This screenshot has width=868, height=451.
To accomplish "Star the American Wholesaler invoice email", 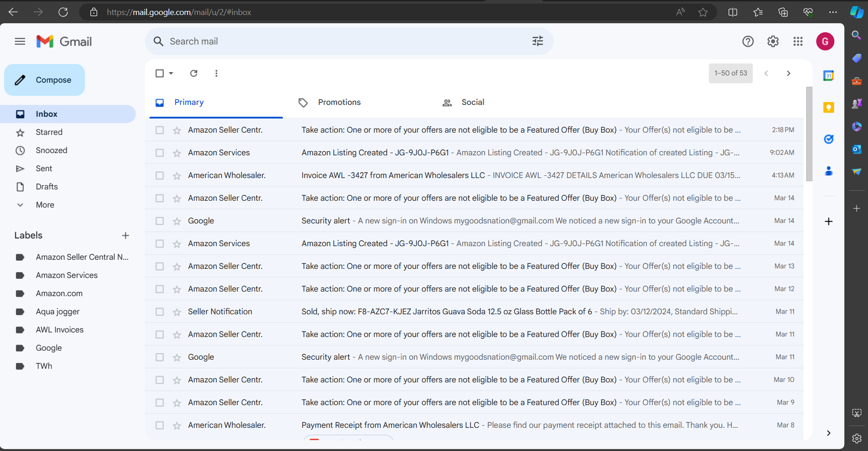I will click(x=177, y=176).
